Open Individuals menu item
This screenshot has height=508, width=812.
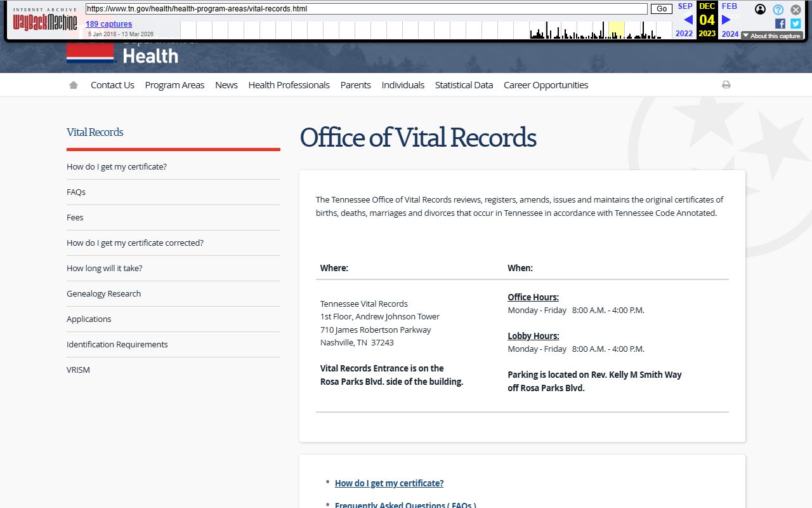[x=403, y=85]
